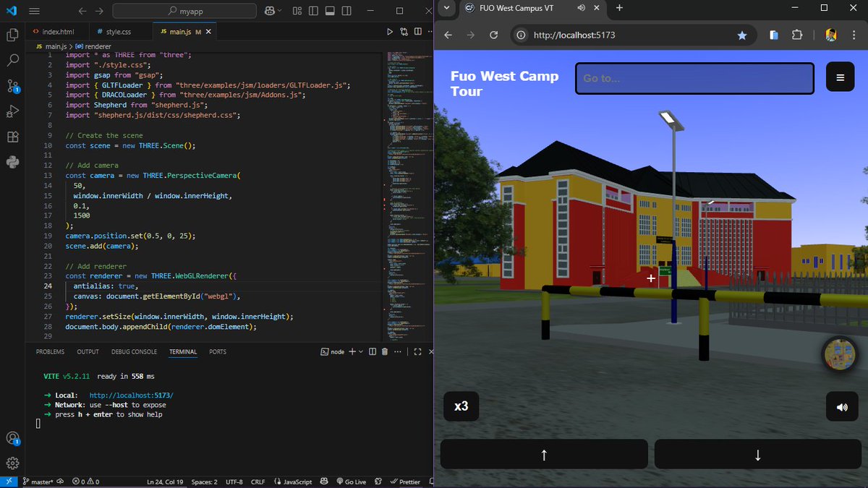Open the DEBUG CONSOLE panel tab
The image size is (868, 488).
[x=134, y=351]
